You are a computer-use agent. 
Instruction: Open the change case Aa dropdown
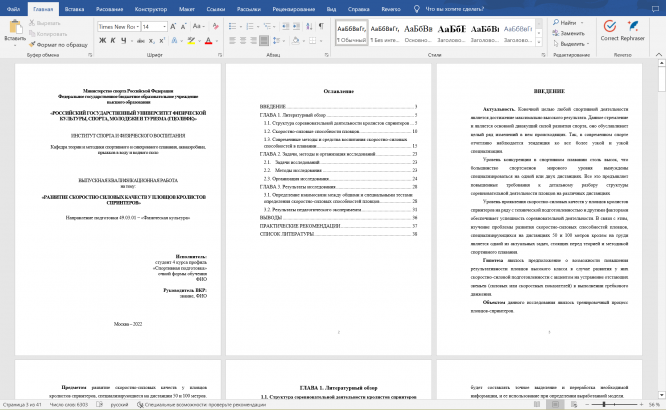click(198, 26)
